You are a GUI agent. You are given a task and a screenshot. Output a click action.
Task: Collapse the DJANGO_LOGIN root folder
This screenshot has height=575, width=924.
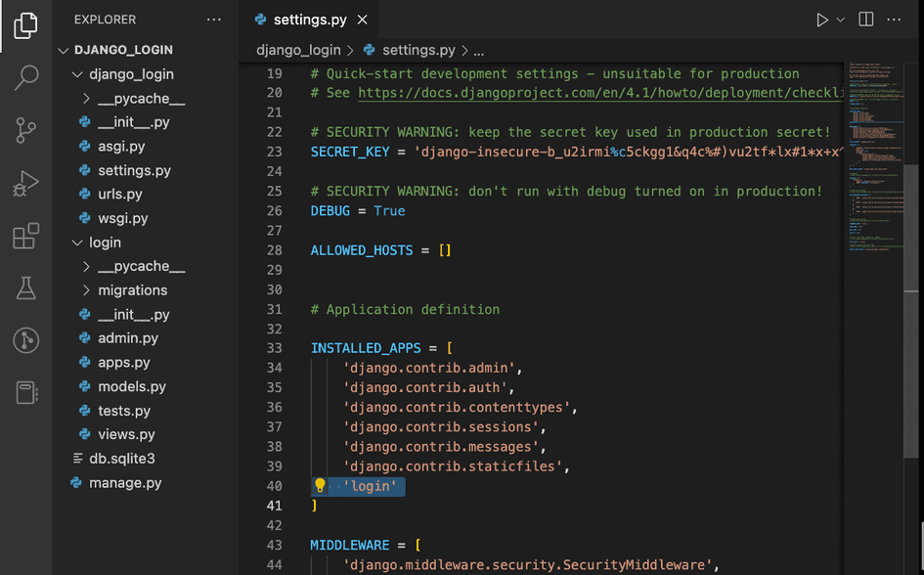coord(123,50)
